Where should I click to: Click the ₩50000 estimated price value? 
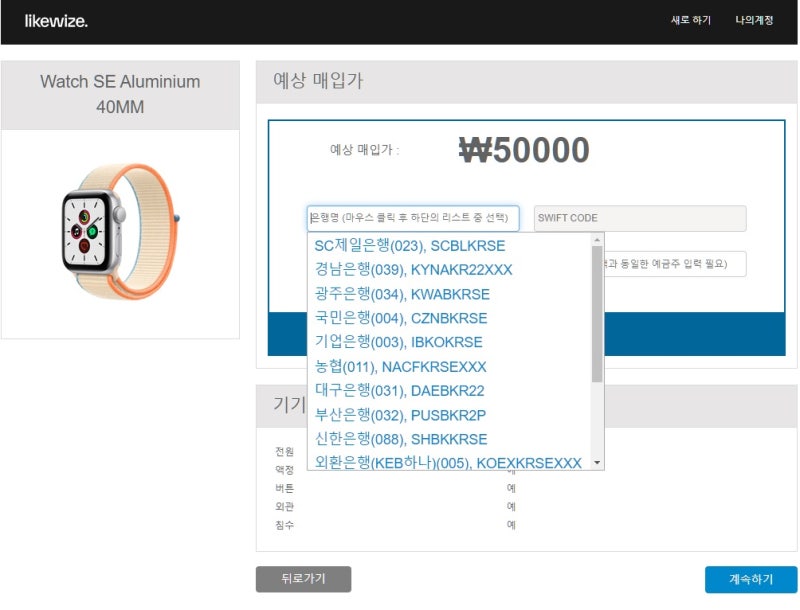pyautogui.click(x=524, y=150)
